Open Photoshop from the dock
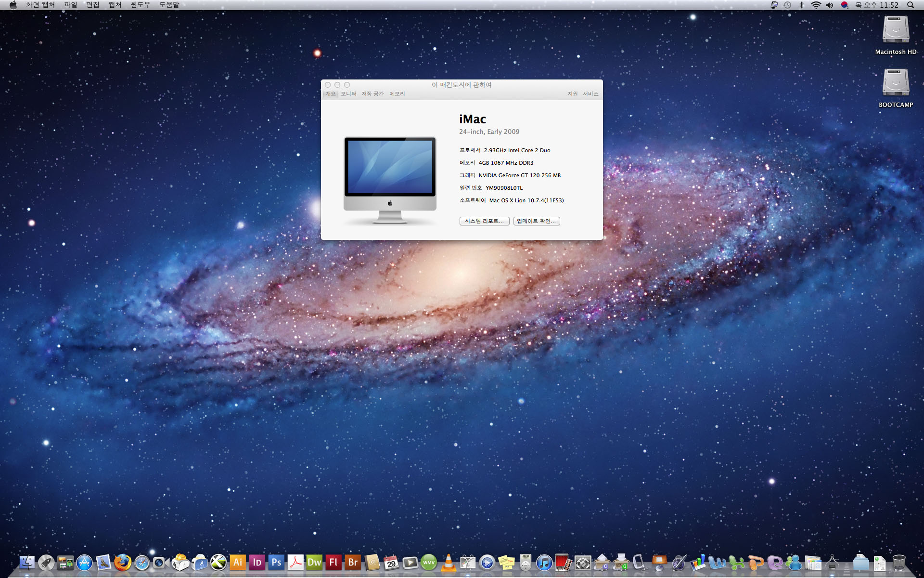The height and width of the screenshot is (578, 924). click(x=276, y=562)
